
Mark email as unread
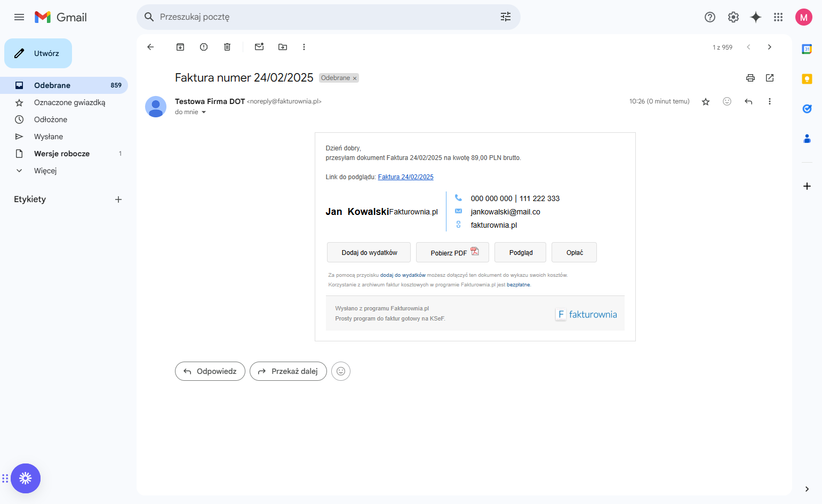[259, 47]
